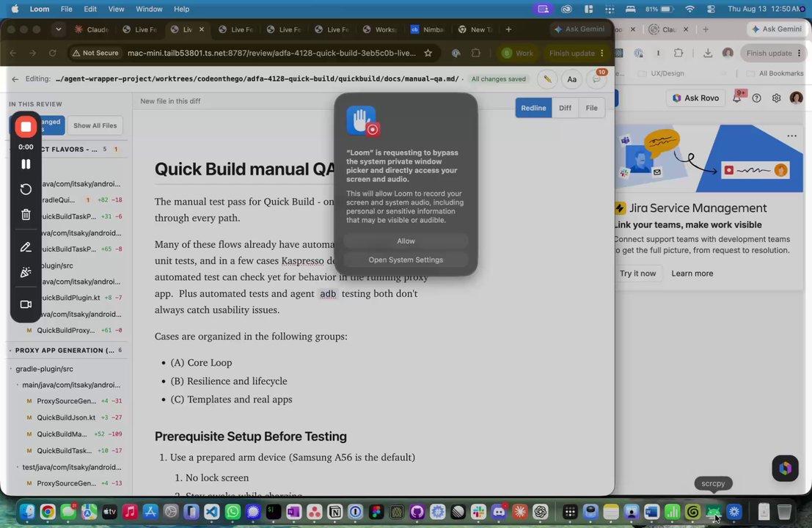Open Jira notifications bell icon
The height and width of the screenshot is (528, 812).
736,98
